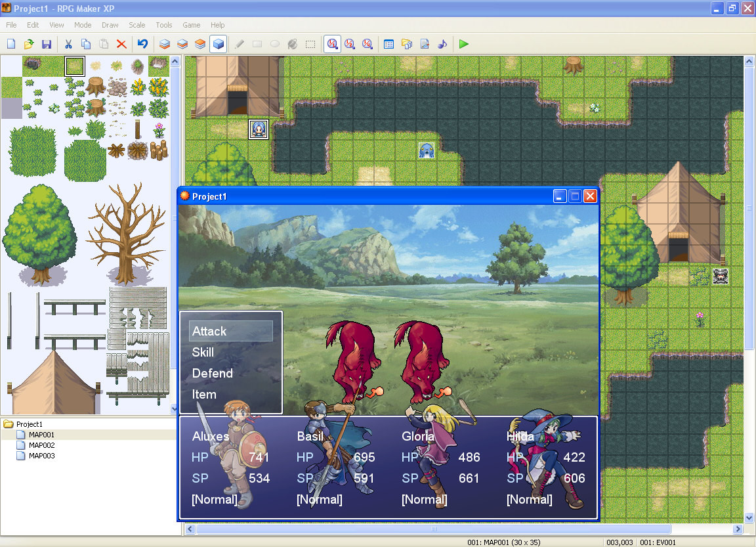Open the Edit menu
Image resolution: width=756 pixels, height=547 pixels.
pyautogui.click(x=33, y=25)
